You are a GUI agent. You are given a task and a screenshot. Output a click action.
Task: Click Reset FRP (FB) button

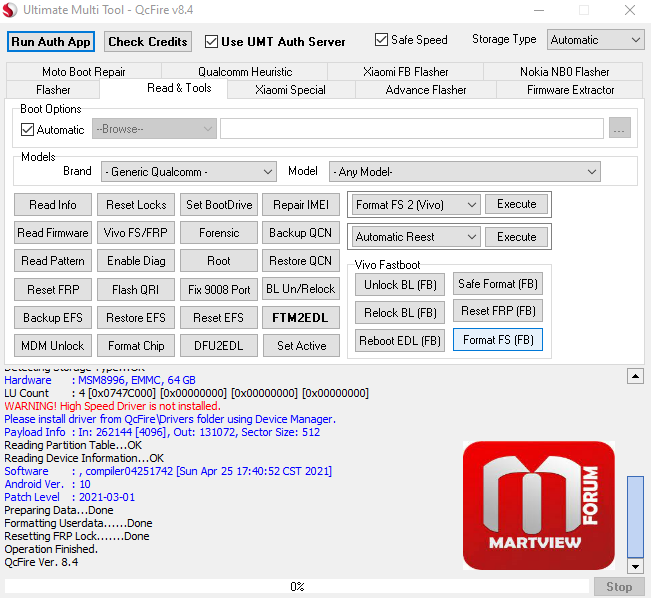[498, 311]
